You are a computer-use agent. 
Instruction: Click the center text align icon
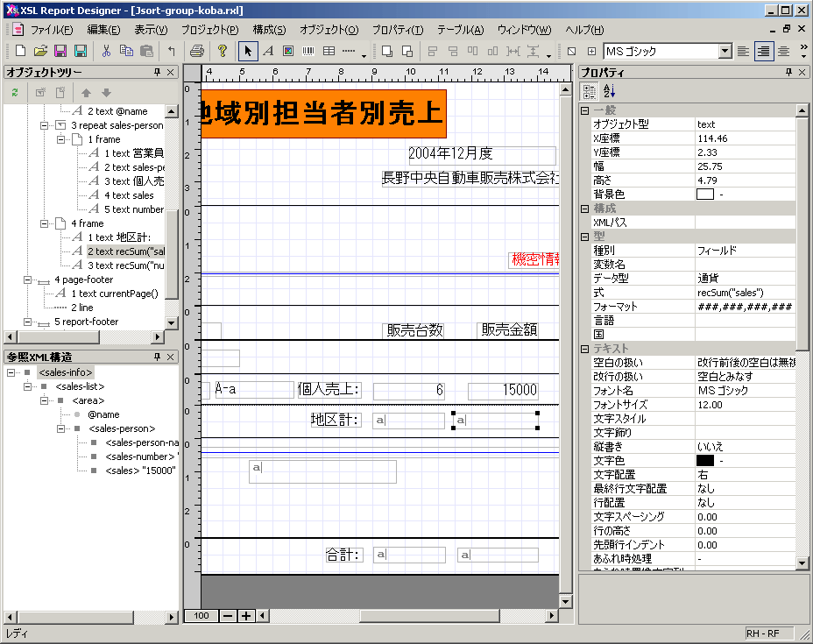pos(784,51)
